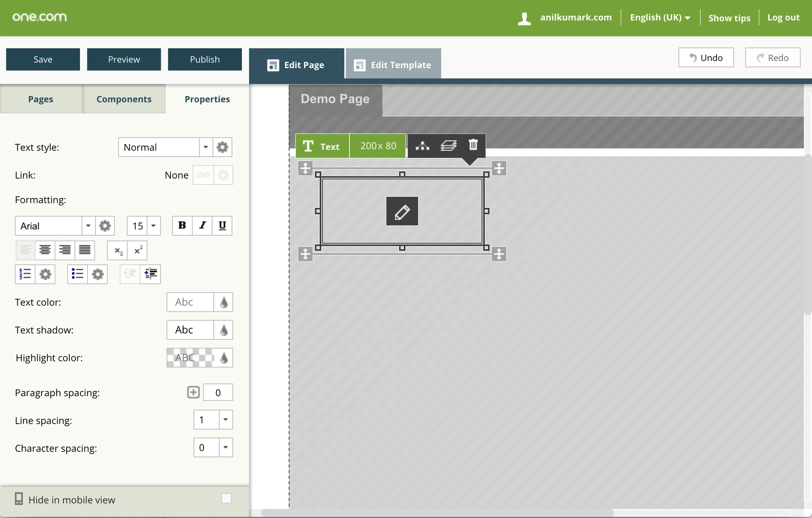Select the Edit Page tab
The height and width of the screenshot is (518, 812).
(x=296, y=65)
